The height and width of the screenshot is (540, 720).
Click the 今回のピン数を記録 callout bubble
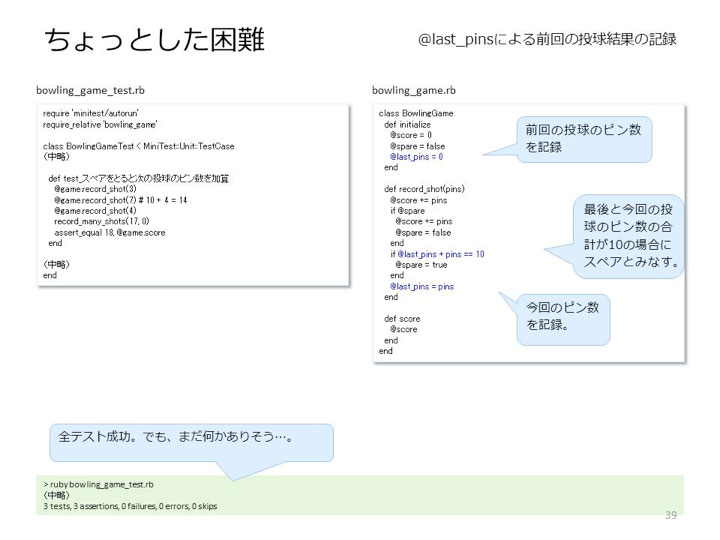(563, 319)
